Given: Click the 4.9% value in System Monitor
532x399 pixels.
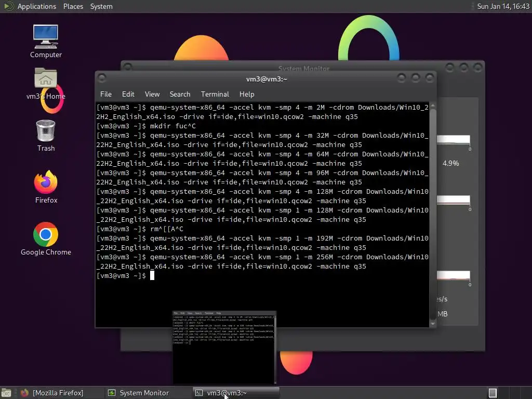Looking at the screenshot, I should [x=450, y=164].
